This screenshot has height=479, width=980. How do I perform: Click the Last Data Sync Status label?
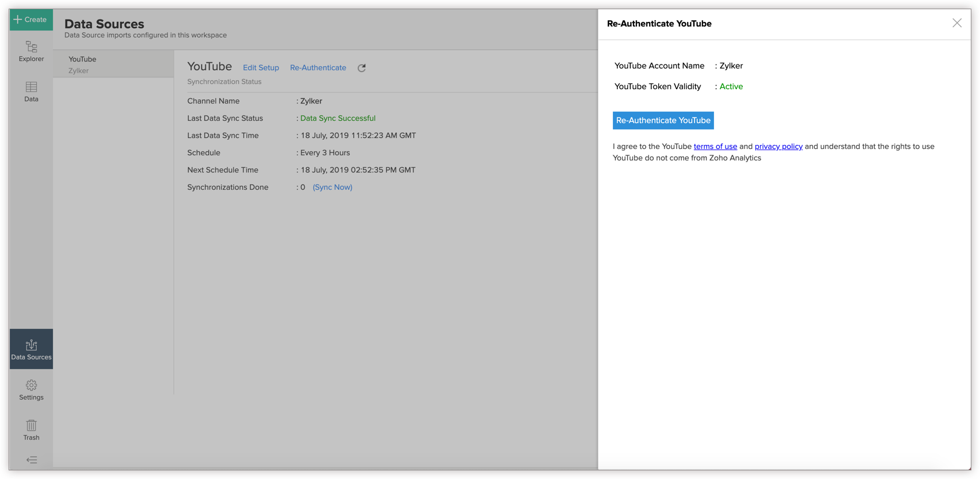[225, 118]
